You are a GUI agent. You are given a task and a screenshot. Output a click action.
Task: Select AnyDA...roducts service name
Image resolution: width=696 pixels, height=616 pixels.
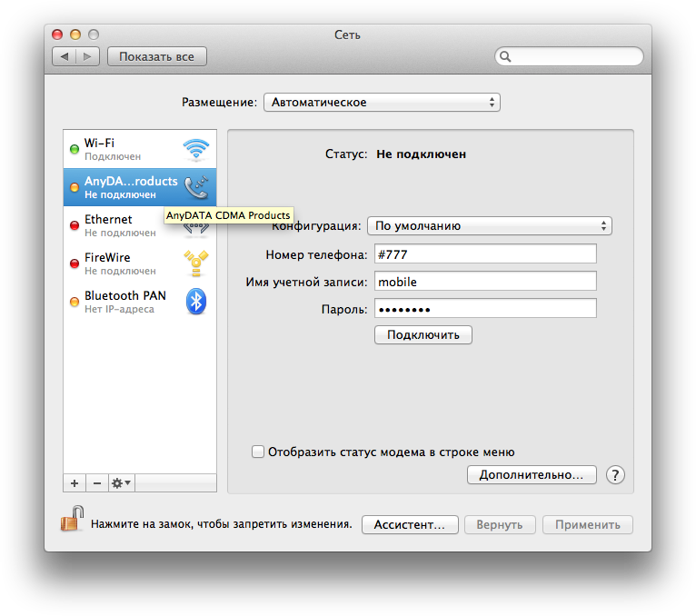tap(131, 181)
